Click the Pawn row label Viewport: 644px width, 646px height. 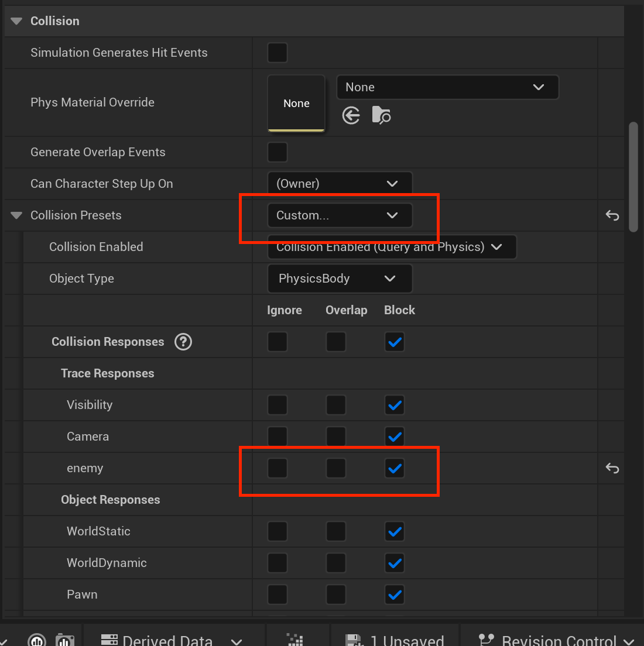(82, 595)
